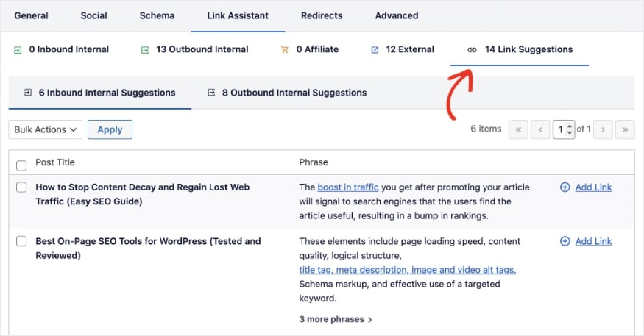
Task: Tick the select-all checkbox beside Post Title
Action: (x=21, y=165)
